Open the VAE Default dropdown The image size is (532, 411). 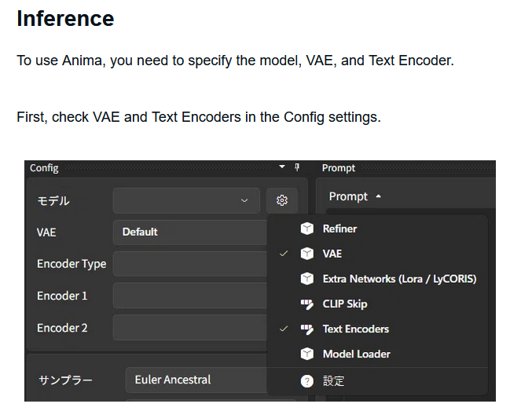[x=190, y=232]
